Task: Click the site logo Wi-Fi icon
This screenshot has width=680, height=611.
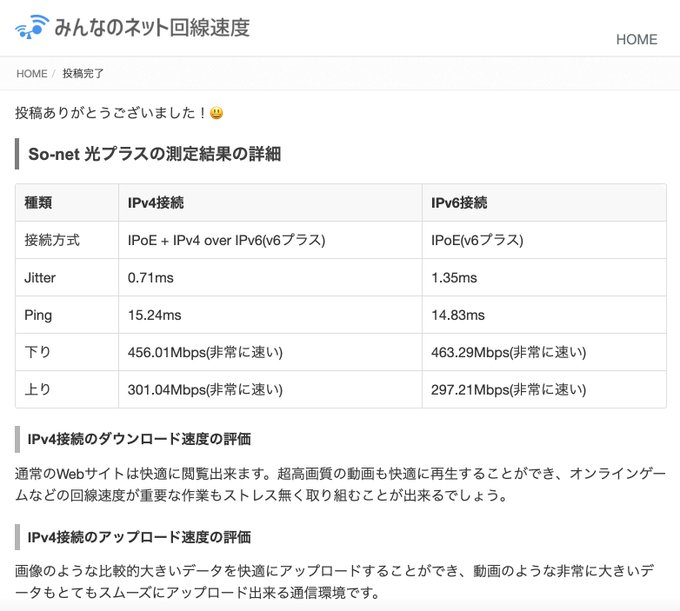Action: (x=32, y=27)
